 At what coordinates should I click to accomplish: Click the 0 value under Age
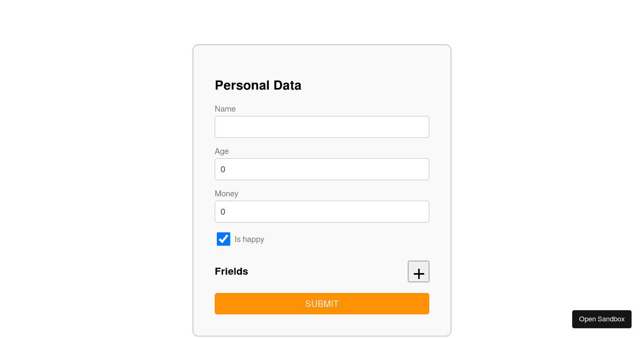pyautogui.click(x=223, y=170)
